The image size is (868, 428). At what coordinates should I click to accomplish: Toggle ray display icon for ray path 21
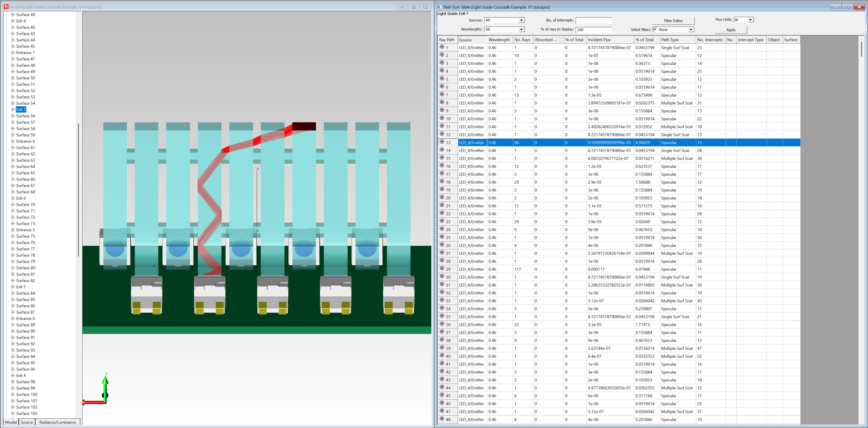point(442,206)
